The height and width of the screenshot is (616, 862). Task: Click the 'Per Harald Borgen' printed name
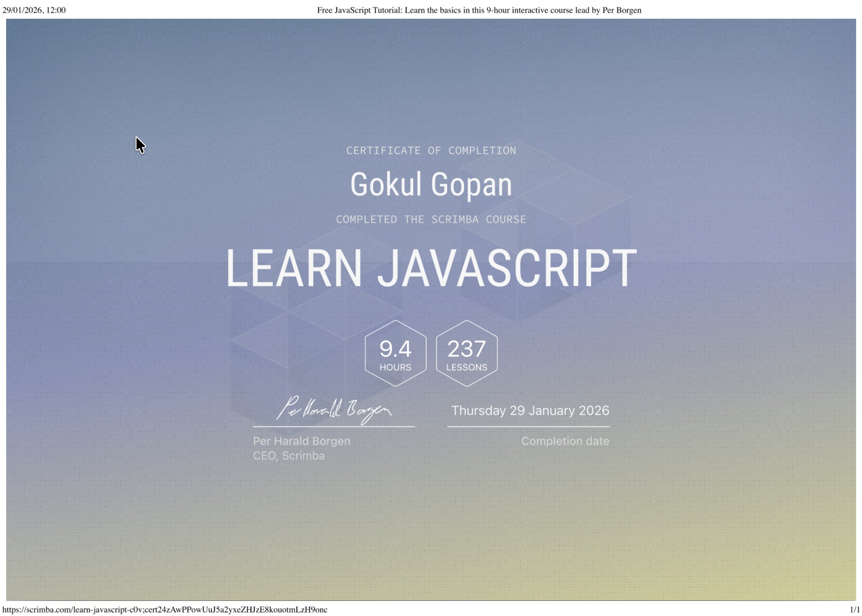[302, 441]
